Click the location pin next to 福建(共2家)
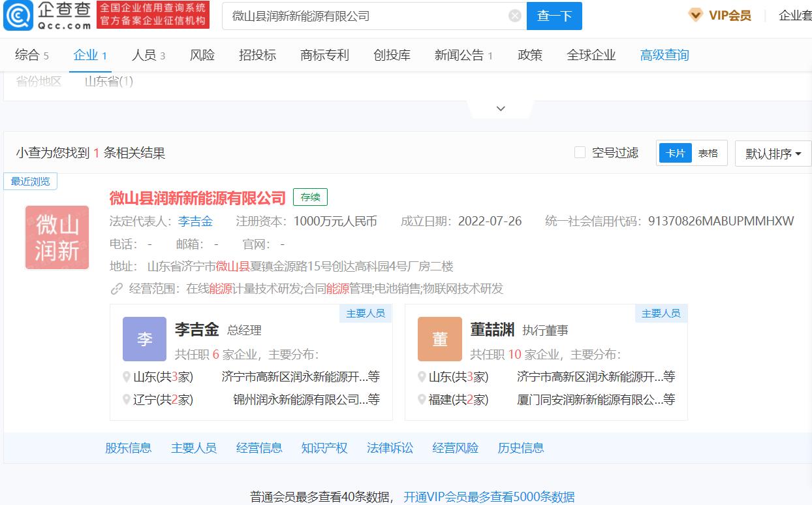Viewport: 812px width, 505px height. coord(422,399)
